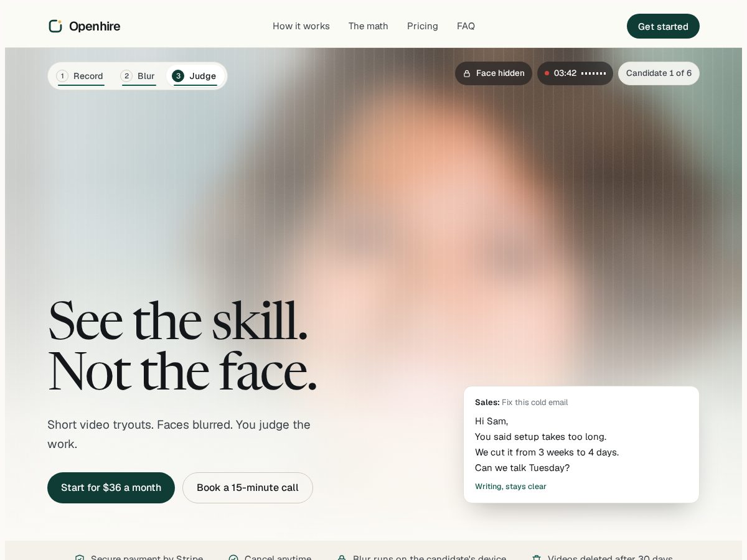The height and width of the screenshot is (560, 747).
Task: Click the audio level dots beside timer
Action: [594, 73]
